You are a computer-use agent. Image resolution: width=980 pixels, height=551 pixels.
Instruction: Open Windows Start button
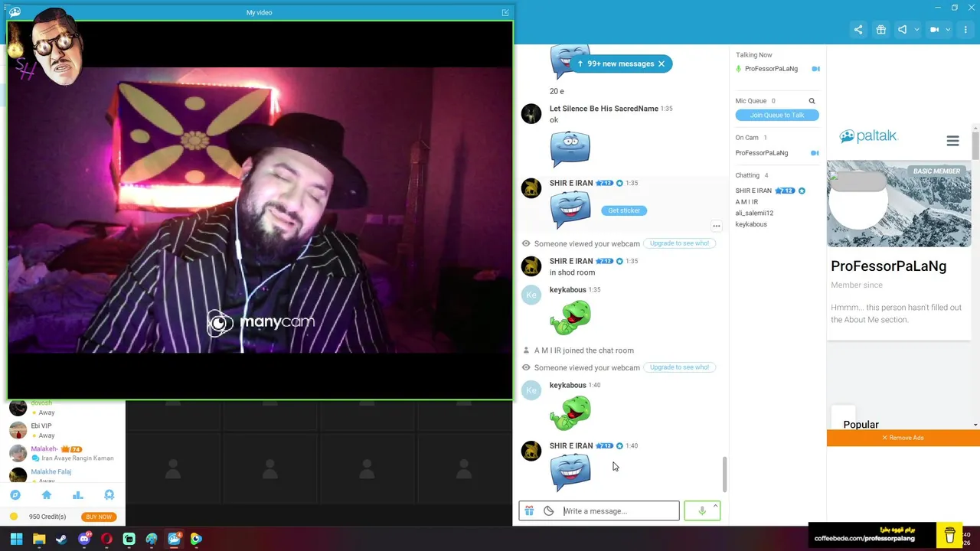[16, 539]
